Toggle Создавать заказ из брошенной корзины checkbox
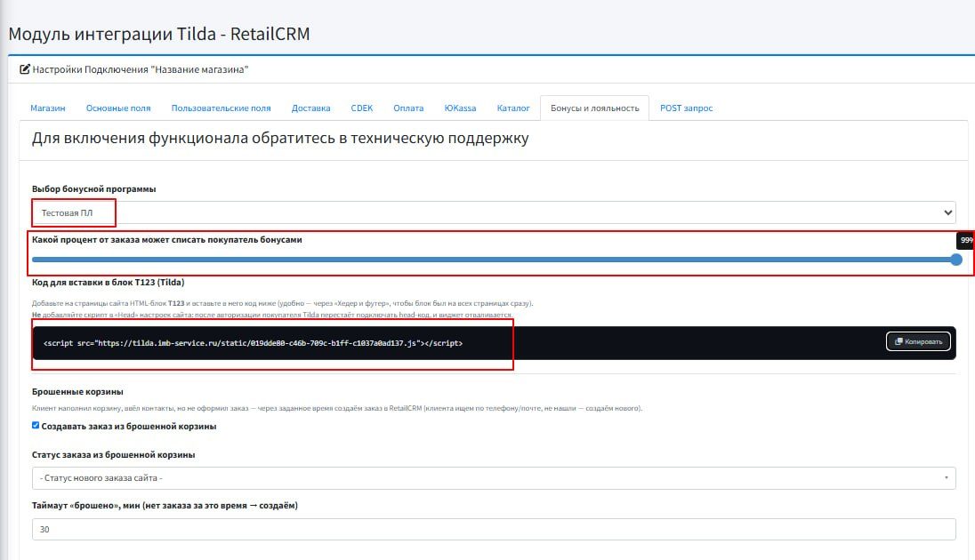This screenshot has height=560, width=975. tap(36, 426)
